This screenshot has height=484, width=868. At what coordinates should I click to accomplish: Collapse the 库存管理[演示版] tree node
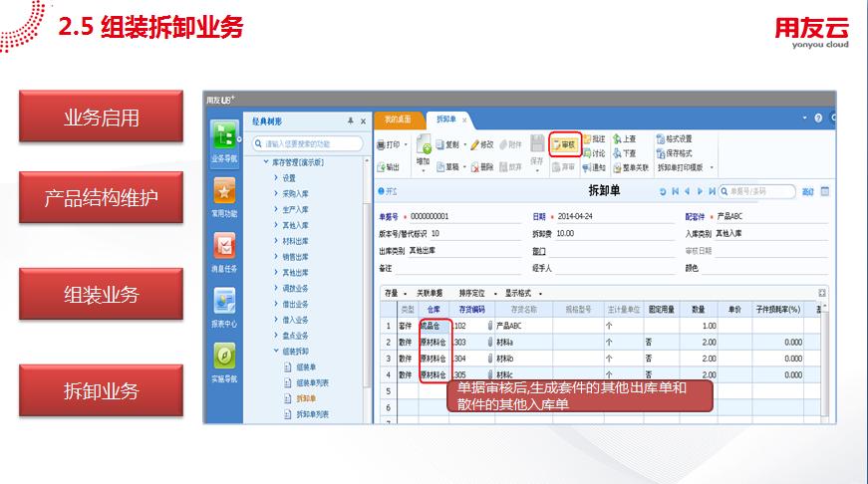coord(266,162)
